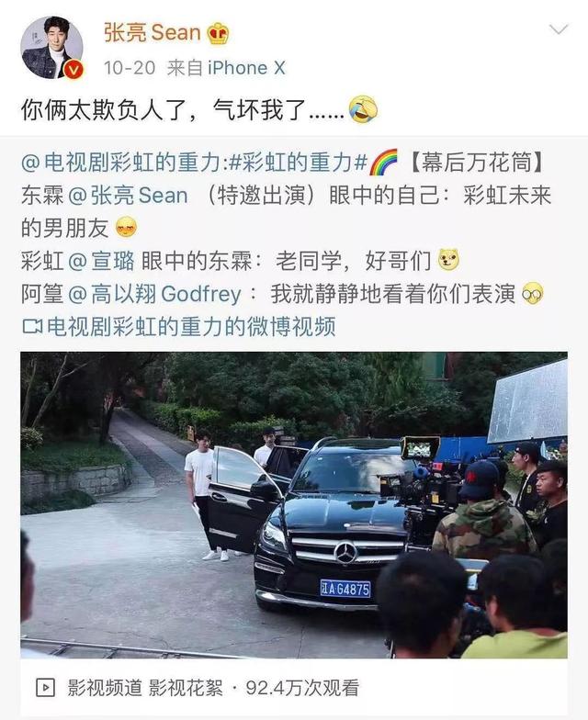Open the #彩虹的重力# hashtag topic
This screenshot has width=588, height=720.
point(298,163)
